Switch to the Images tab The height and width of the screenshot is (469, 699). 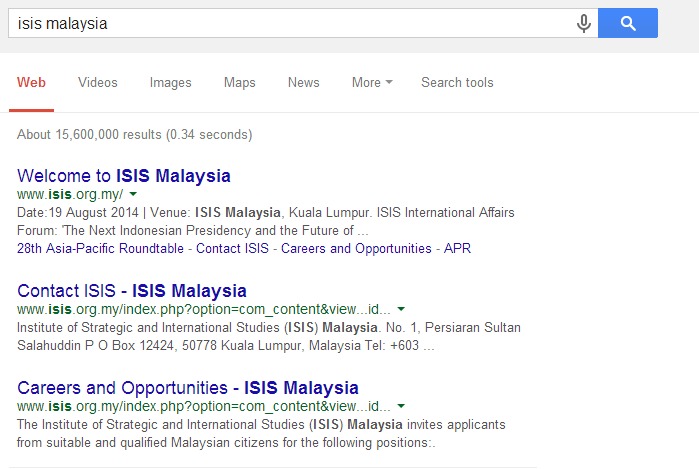tap(170, 82)
